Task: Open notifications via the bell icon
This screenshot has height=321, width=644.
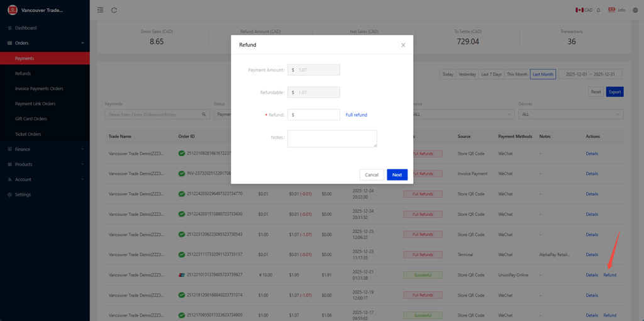Action: coord(598,10)
